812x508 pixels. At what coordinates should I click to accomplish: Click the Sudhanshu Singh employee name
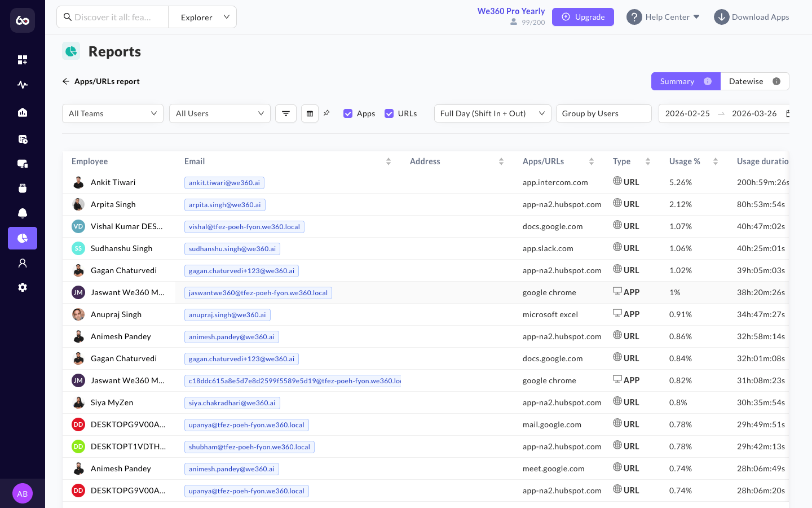click(x=122, y=248)
